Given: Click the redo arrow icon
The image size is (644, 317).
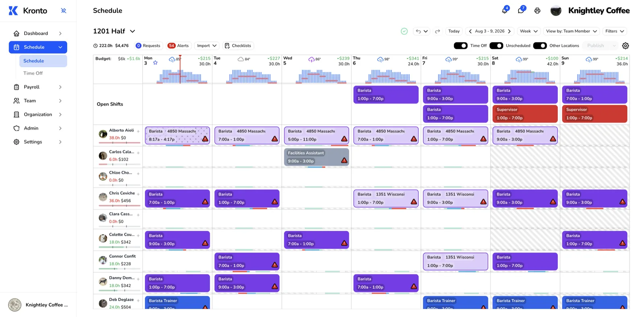Looking at the screenshot, I should coord(438,31).
